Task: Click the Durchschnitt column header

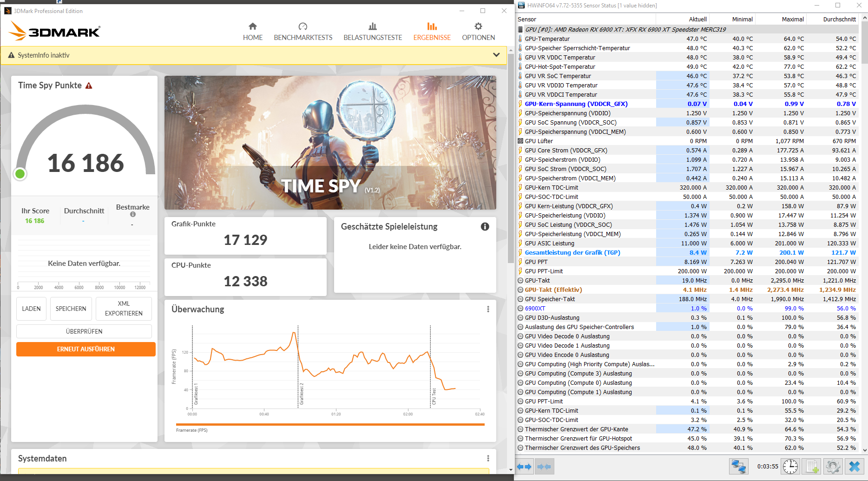Action: pos(832,19)
